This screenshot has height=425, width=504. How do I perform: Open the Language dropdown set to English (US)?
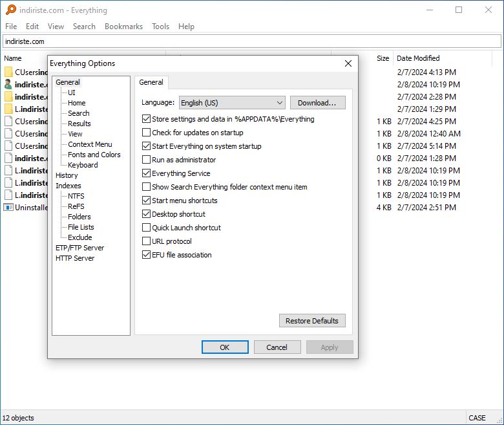[232, 103]
